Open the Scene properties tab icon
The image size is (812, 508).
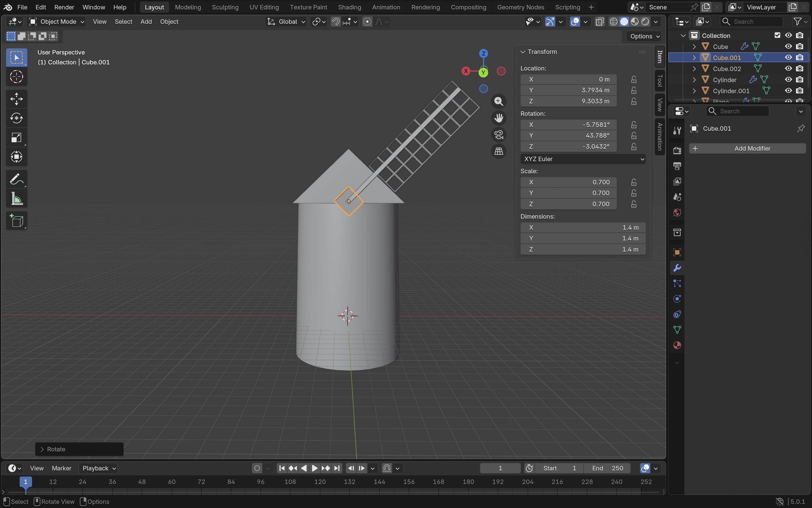pyautogui.click(x=677, y=197)
